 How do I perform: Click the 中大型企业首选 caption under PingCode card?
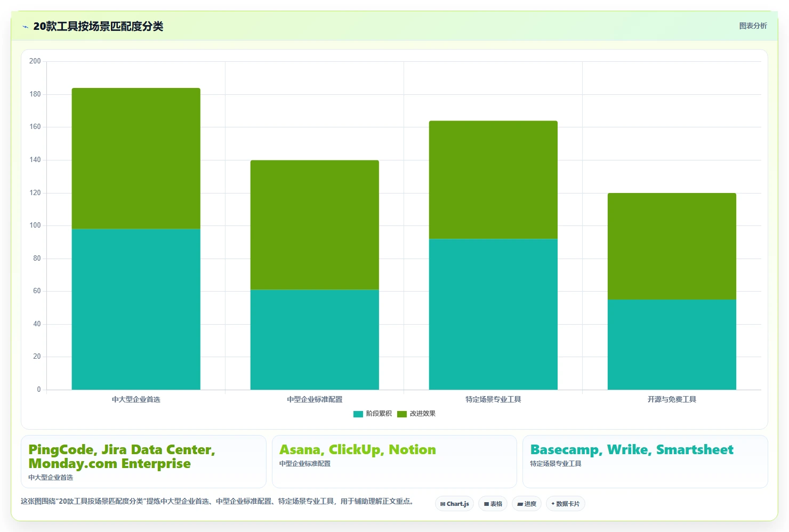pos(51,478)
